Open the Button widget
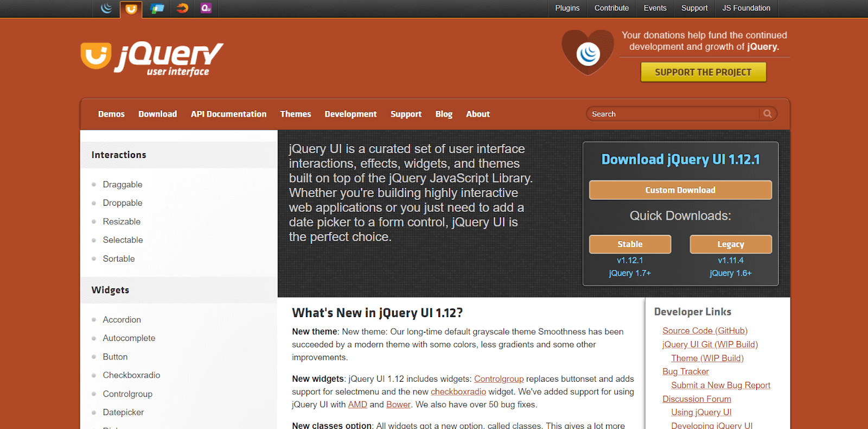868x429 pixels. pos(115,357)
